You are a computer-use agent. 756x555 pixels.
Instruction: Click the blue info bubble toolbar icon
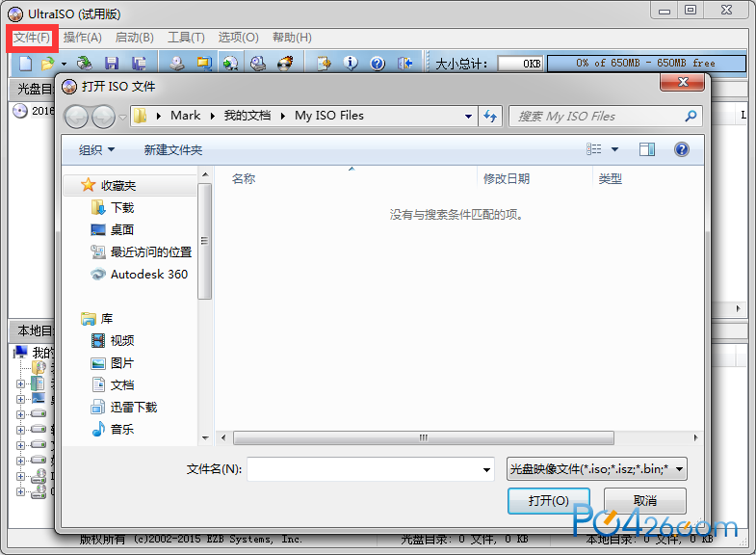point(351,64)
